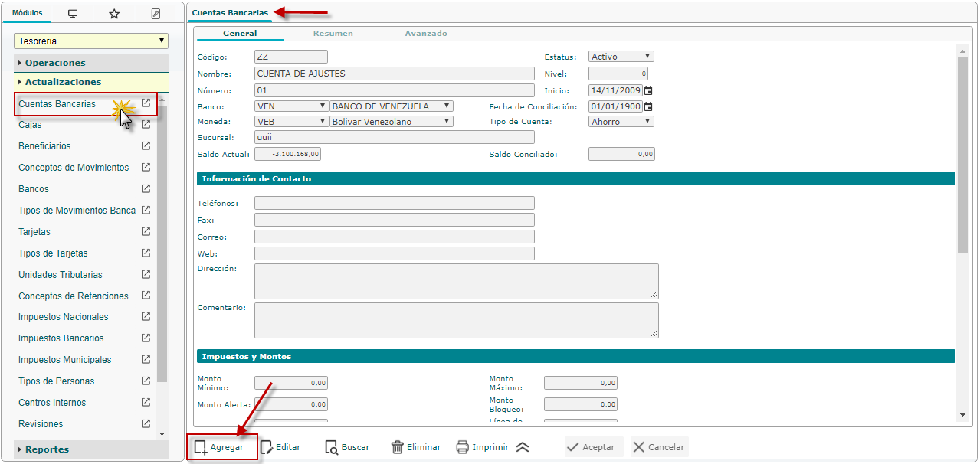Screen dimensions: 980x464
Task: Open Unidades Tributarias external icon
Action: (146, 274)
